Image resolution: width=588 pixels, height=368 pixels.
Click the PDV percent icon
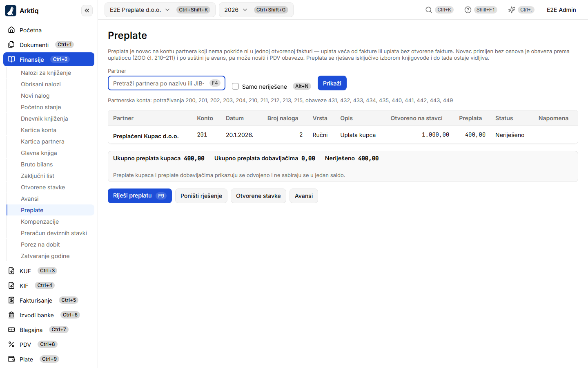pos(11,344)
